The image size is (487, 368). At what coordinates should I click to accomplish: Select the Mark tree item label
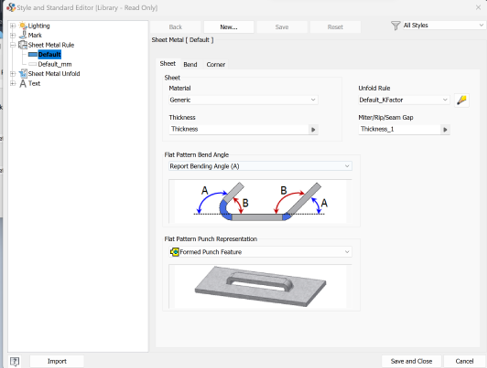pyautogui.click(x=35, y=35)
